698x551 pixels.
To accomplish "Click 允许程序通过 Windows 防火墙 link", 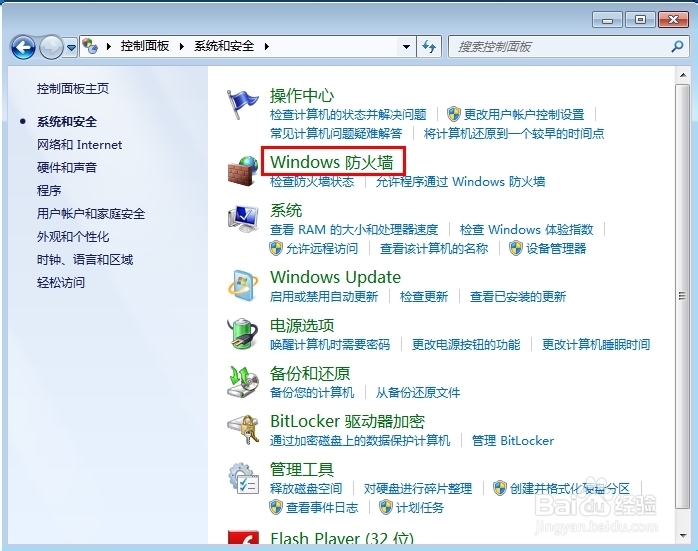I will click(460, 182).
